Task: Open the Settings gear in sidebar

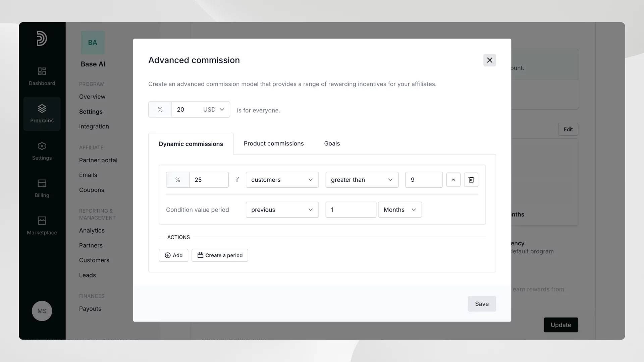Action: coord(42,151)
